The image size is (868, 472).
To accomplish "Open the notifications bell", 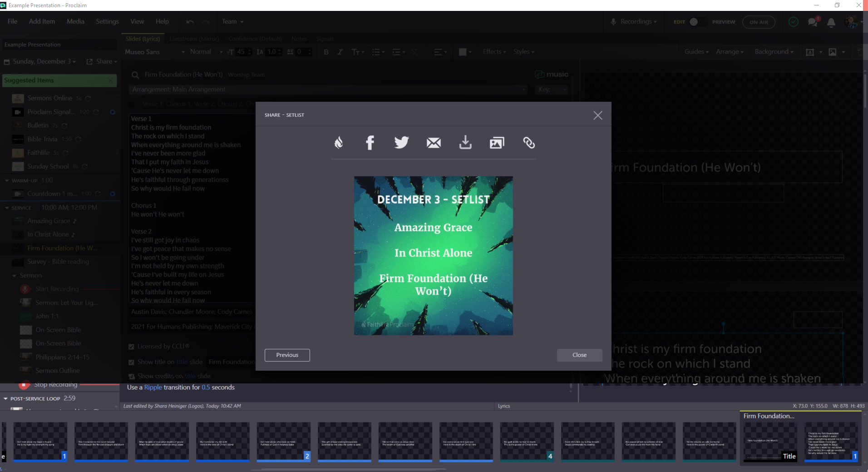I will point(831,22).
